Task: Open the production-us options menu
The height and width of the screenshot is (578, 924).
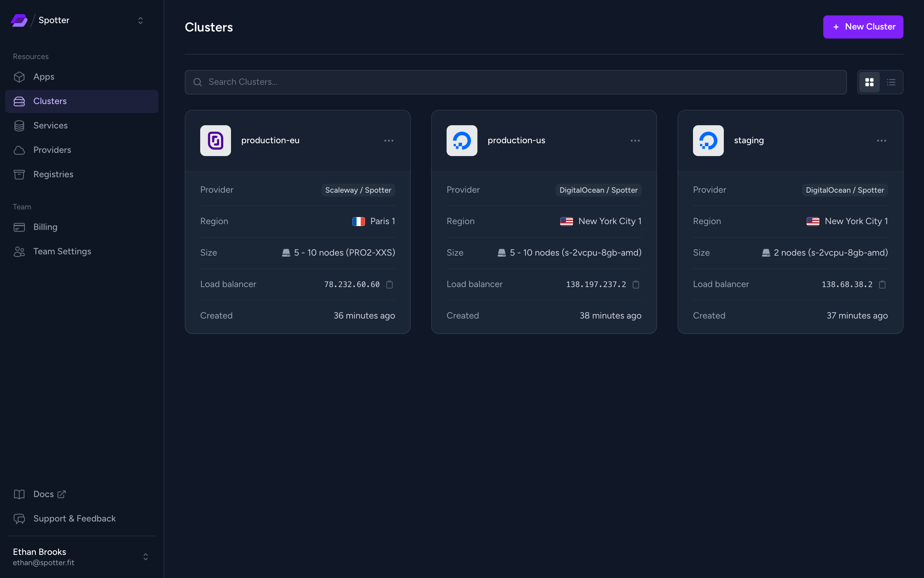Action: coord(635,141)
